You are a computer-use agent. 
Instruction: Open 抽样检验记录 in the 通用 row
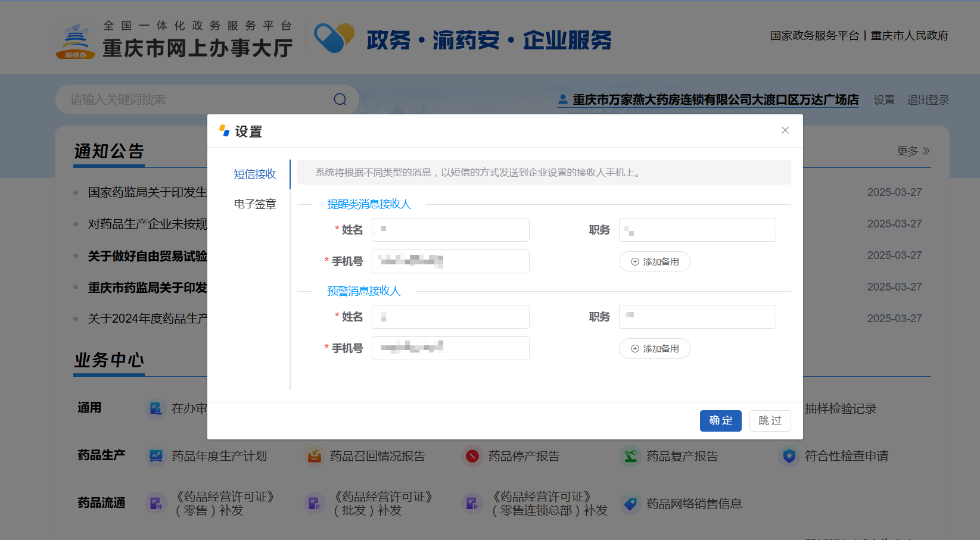tap(840, 408)
